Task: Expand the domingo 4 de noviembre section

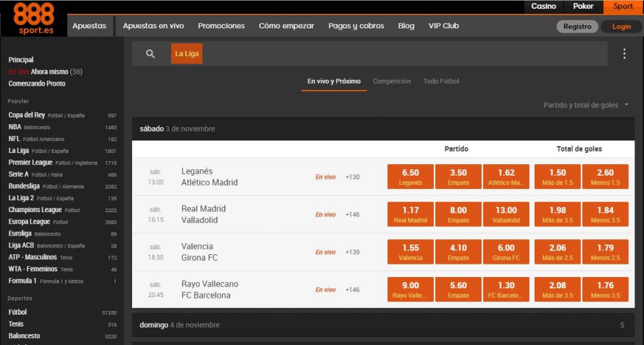Action: click(x=383, y=325)
